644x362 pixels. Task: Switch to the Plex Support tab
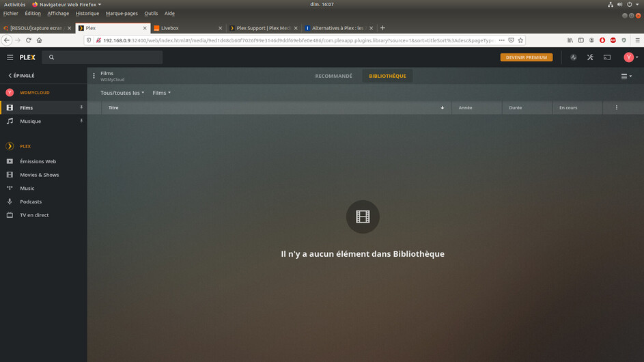click(x=264, y=28)
